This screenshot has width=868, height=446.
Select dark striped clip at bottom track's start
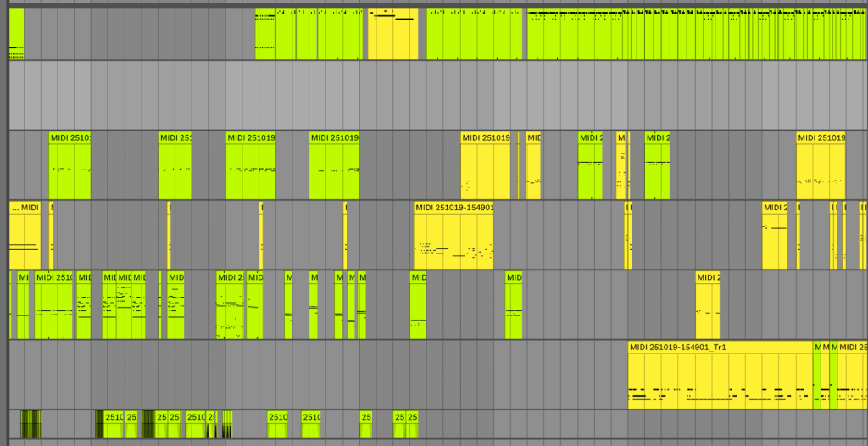[x=30, y=423]
